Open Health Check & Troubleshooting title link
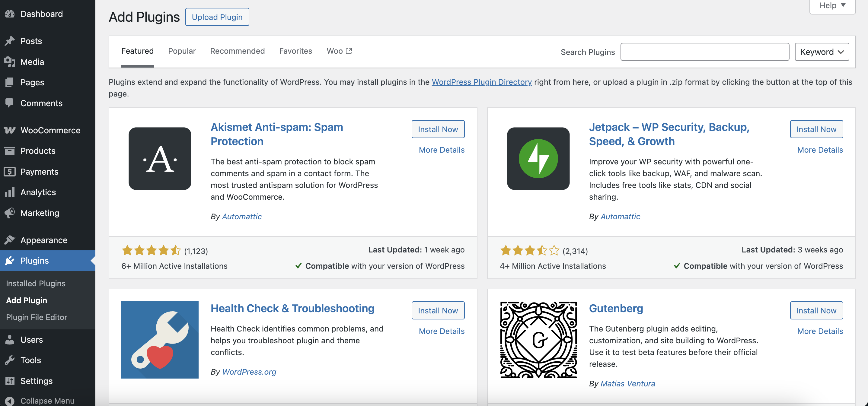This screenshot has width=868, height=406. coord(292,308)
